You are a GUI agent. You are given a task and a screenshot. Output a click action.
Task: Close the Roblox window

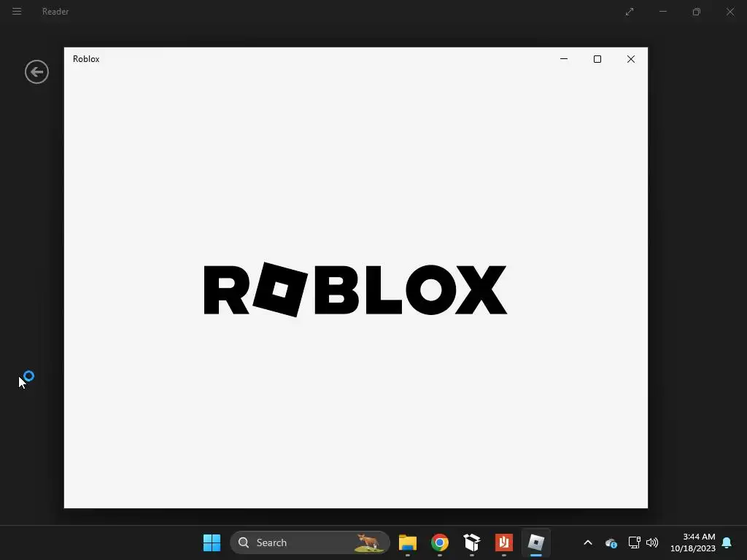[631, 59]
